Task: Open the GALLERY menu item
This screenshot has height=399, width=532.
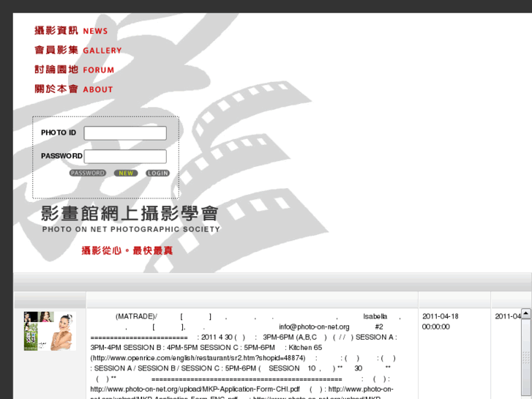Action: tap(78, 51)
